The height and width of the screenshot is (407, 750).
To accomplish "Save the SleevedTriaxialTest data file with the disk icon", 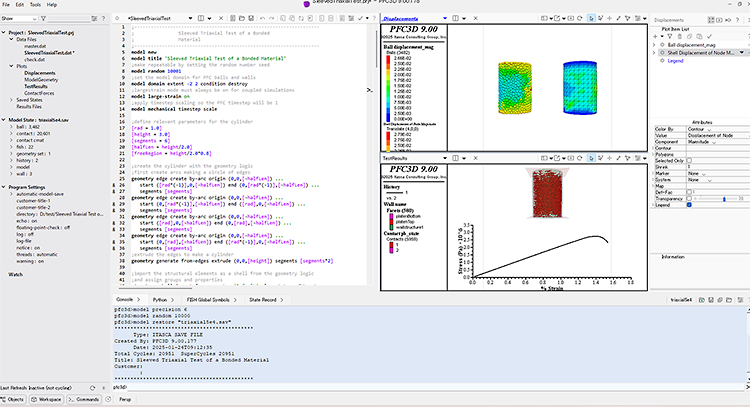I will (251, 18).
